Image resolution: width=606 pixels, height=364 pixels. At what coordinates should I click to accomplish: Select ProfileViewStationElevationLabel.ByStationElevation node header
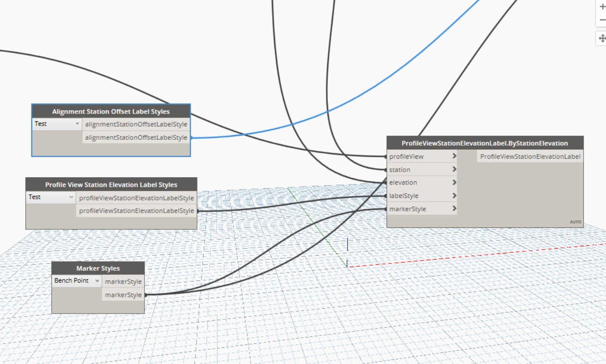(485, 143)
